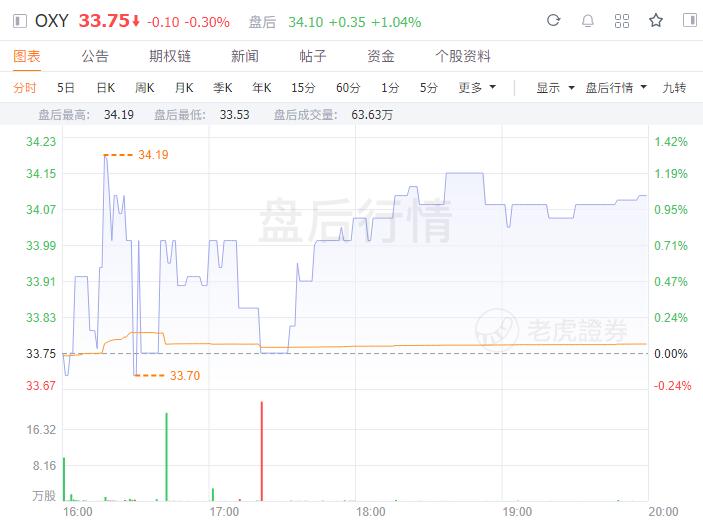Click the 16.32 volume axis label
The width and height of the screenshot is (703, 528).
41,430
